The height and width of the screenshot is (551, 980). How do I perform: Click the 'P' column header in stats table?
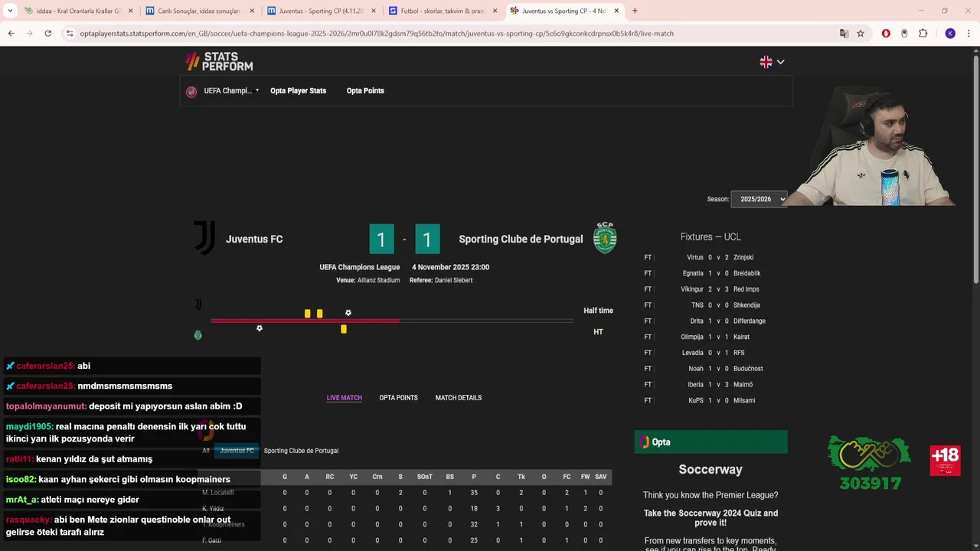(474, 477)
